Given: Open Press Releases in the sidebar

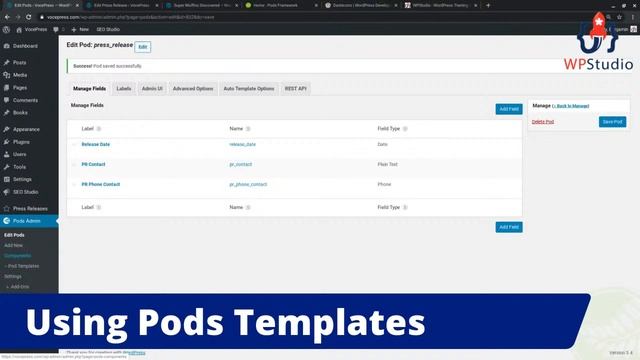Looking at the screenshot, I should click(30, 209).
